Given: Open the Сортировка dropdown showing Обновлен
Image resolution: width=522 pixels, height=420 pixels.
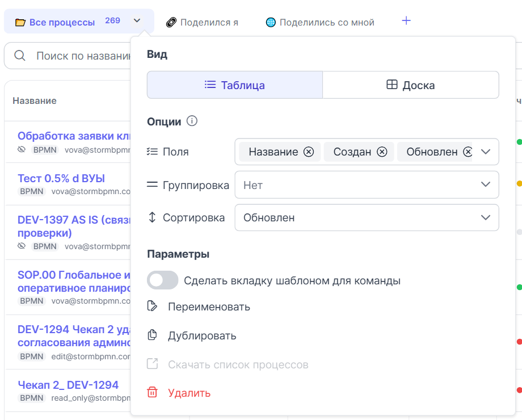Looking at the screenshot, I should pos(367,217).
